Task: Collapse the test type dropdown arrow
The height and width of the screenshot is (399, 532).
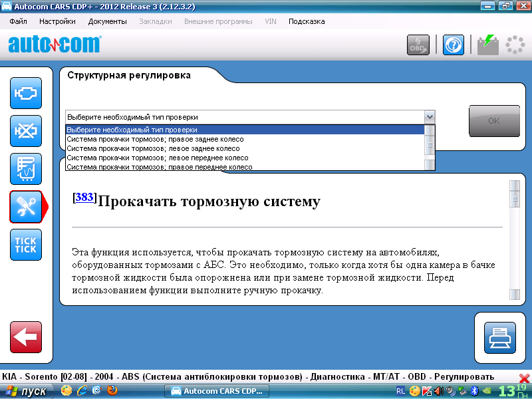Action: [x=430, y=117]
